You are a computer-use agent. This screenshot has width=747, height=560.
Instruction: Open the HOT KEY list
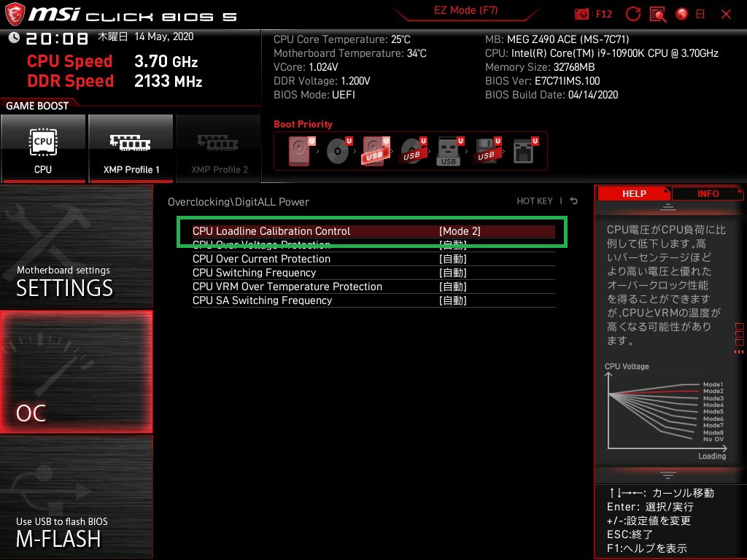[x=535, y=201]
